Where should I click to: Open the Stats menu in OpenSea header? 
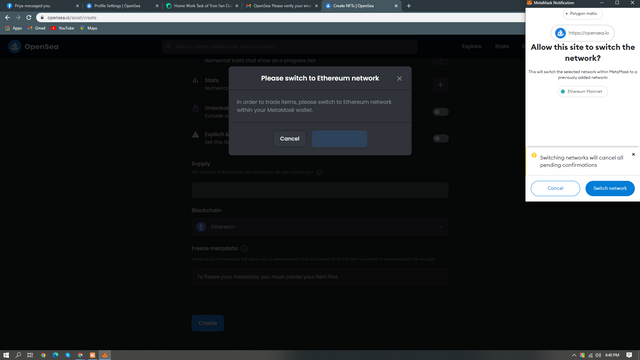[x=502, y=47]
